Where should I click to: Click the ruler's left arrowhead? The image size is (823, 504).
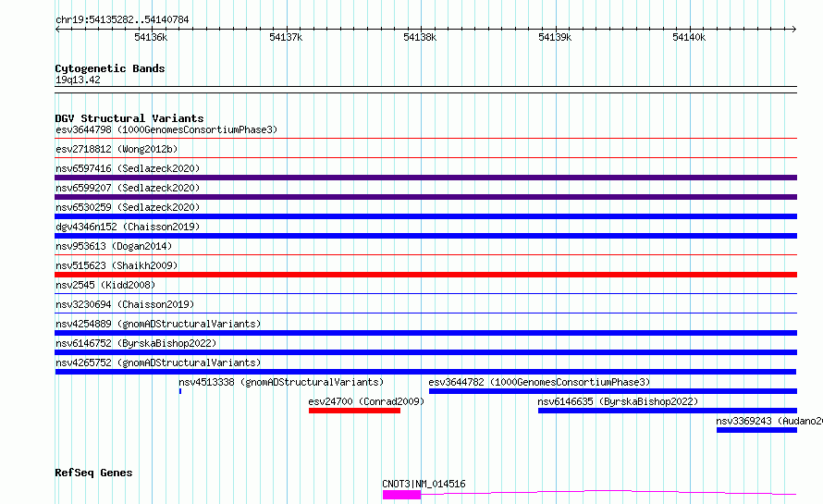57,30
